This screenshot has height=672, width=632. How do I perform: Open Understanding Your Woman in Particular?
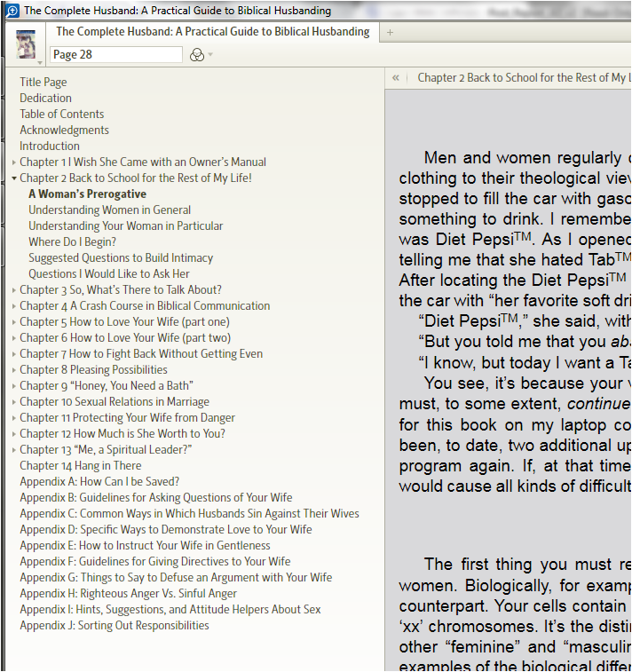pos(125,225)
